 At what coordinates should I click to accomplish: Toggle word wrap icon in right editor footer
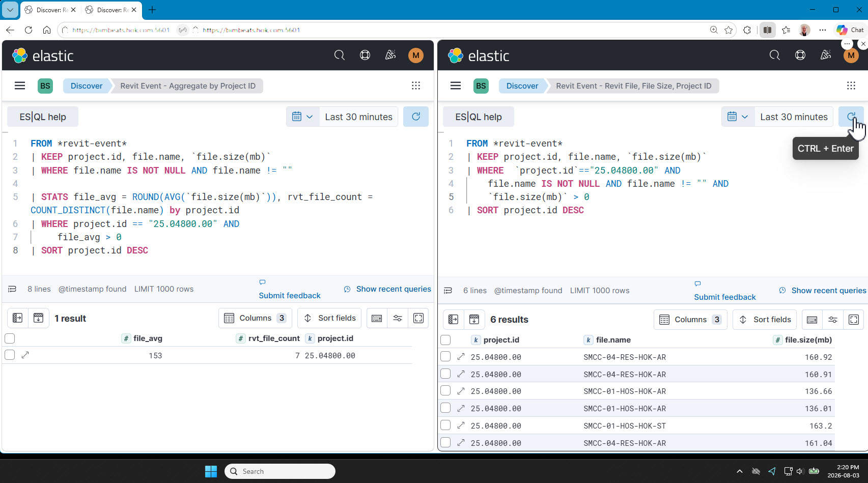click(448, 291)
